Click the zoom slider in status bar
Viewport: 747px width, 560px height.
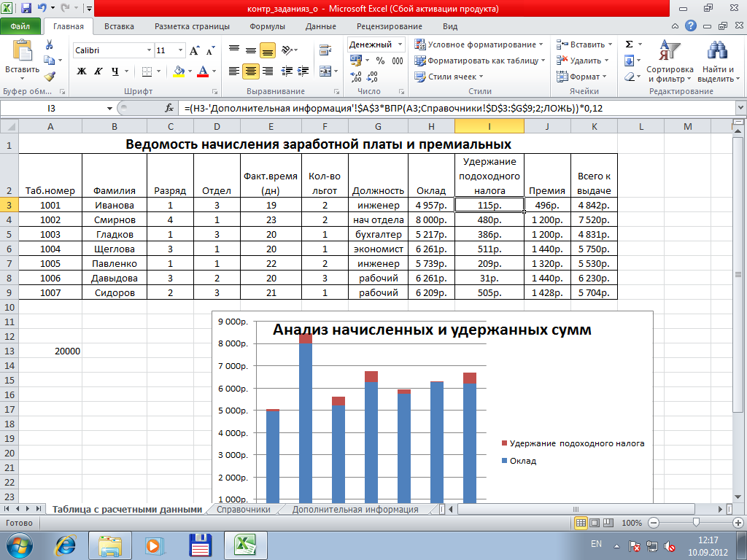click(x=697, y=523)
